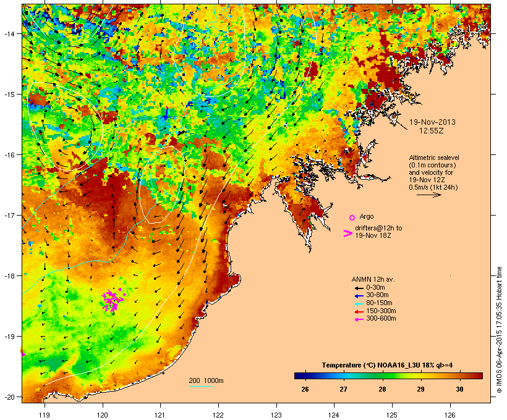Click the 'Argo' legend label
Image resolution: width=507 pixels, height=420 pixels.
tap(367, 216)
